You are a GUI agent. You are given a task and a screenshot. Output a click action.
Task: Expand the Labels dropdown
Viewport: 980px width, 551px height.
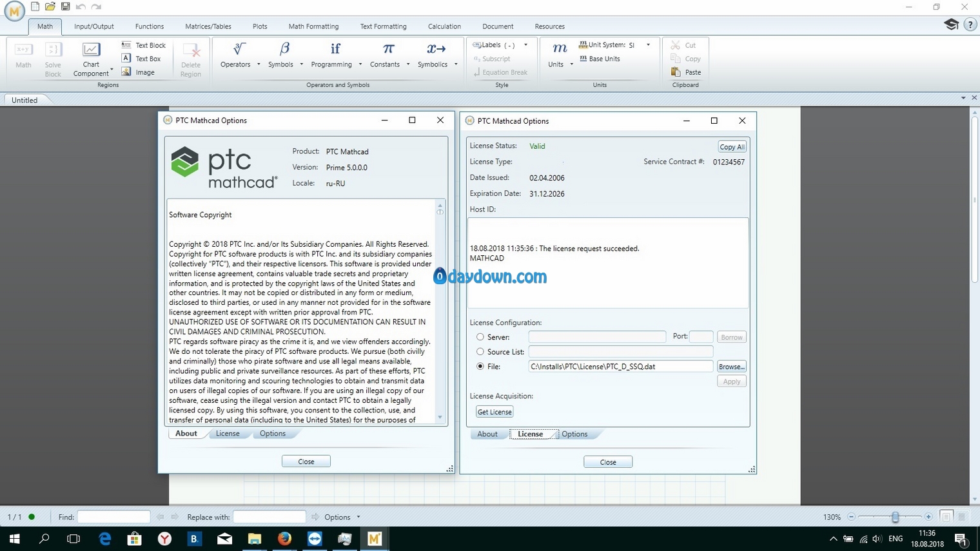526,45
